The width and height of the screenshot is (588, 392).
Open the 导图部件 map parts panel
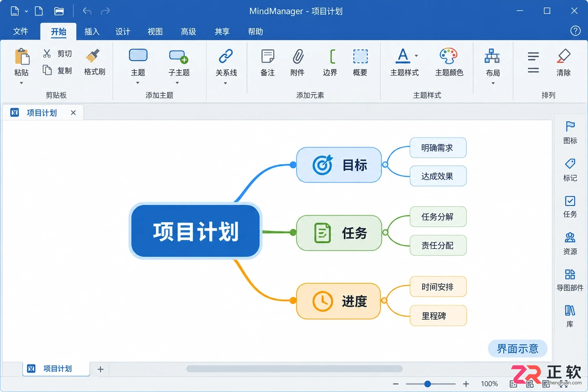pos(570,274)
